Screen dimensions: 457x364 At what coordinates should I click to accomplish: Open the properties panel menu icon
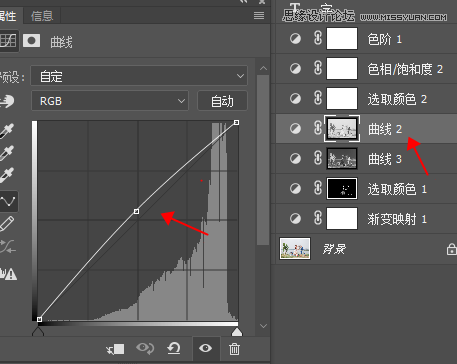click(x=259, y=15)
